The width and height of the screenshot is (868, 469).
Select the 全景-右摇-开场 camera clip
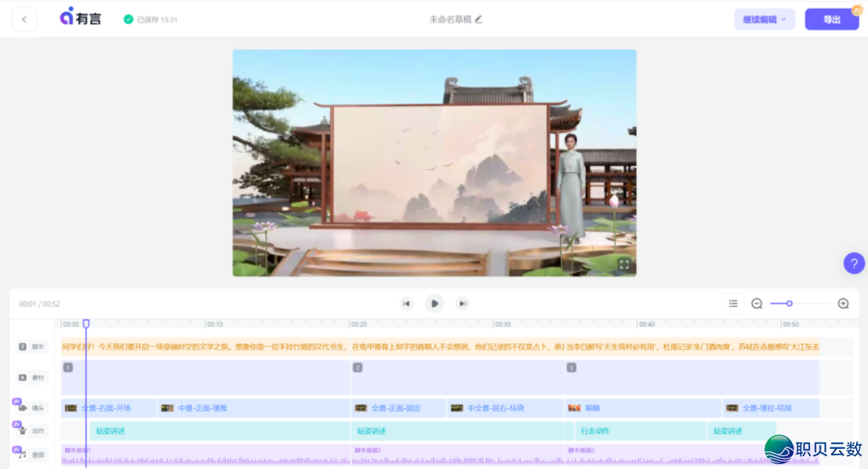[x=104, y=408]
